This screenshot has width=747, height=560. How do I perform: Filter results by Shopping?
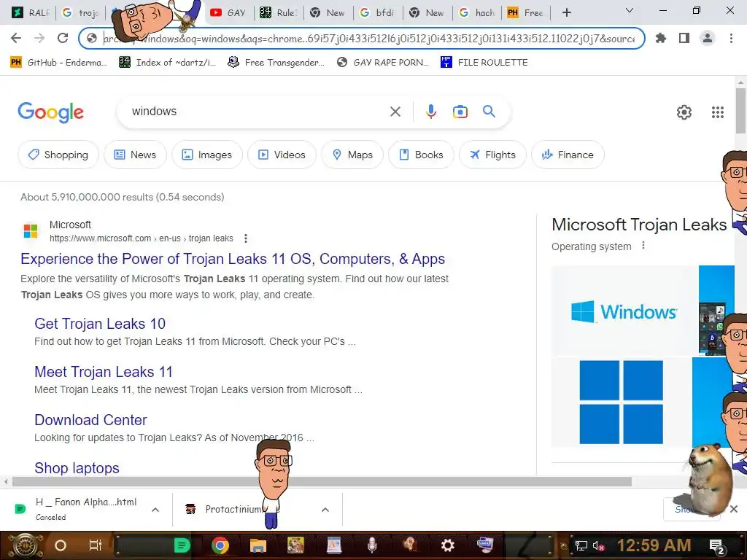pyautogui.click(x=58, y=155)
